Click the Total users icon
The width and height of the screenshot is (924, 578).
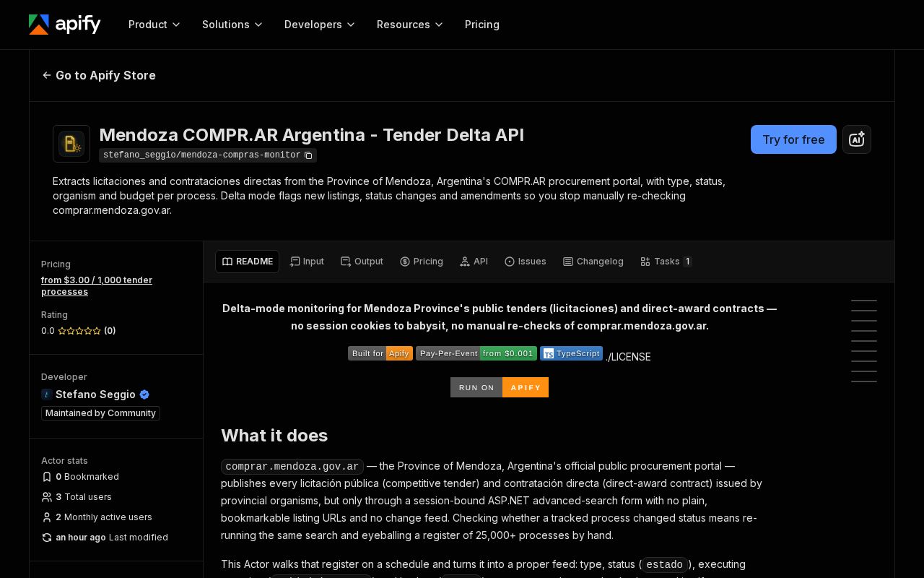click(47, 497)
